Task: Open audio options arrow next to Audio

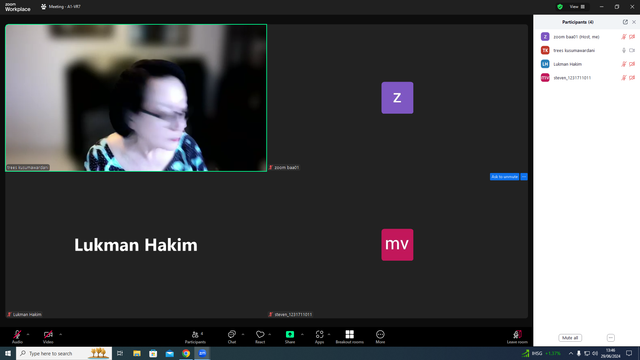Action: (x=28, y=334)
